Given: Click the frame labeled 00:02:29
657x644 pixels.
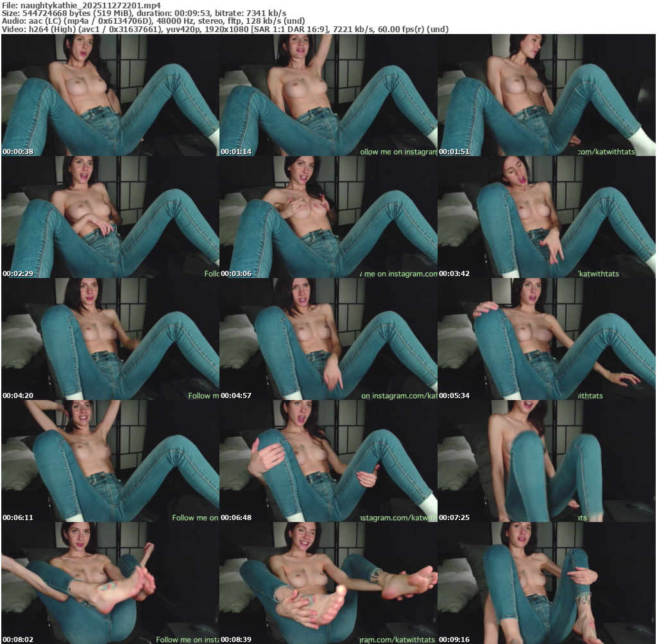Looking at the screenshot, I should [110, 216].
